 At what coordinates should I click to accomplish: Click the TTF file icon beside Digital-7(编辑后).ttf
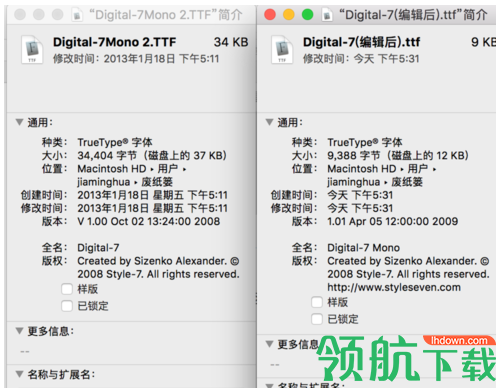(282, 50)
